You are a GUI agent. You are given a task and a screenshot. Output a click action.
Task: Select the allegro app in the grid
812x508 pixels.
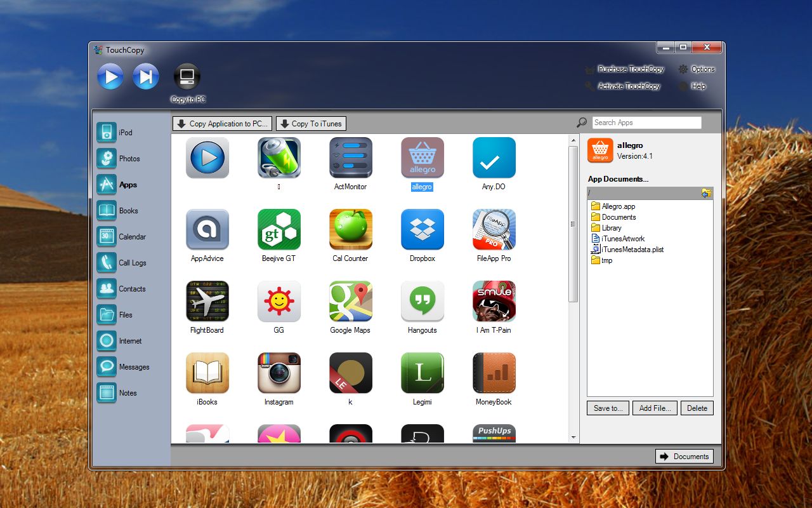[422, 158]
